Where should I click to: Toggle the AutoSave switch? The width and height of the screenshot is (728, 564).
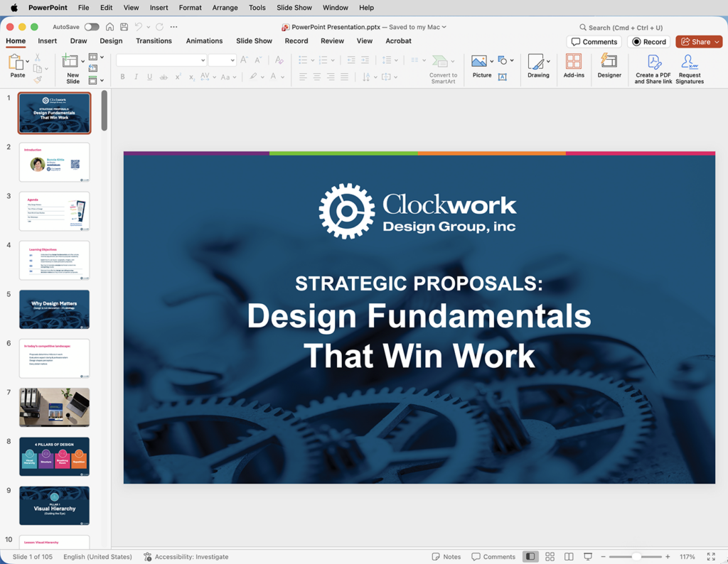[x=92, y=27]
